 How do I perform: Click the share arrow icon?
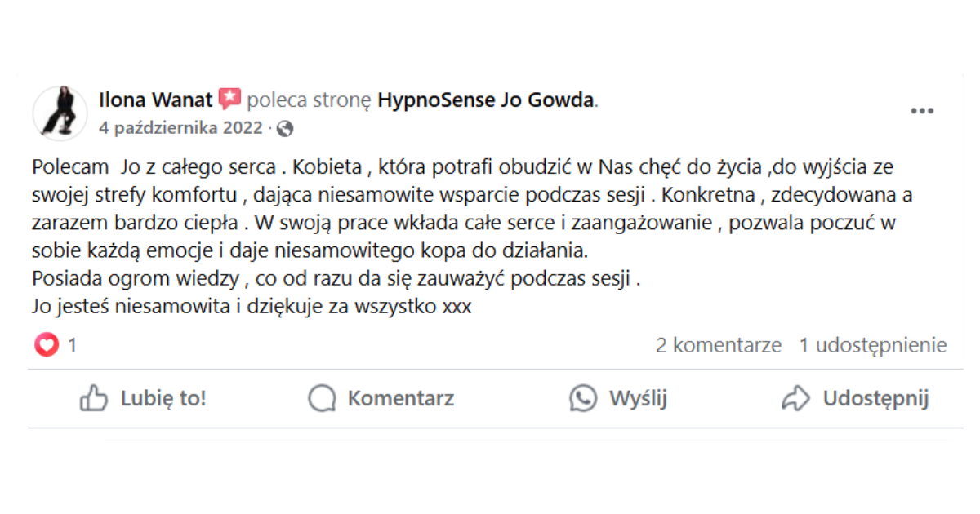795,399
